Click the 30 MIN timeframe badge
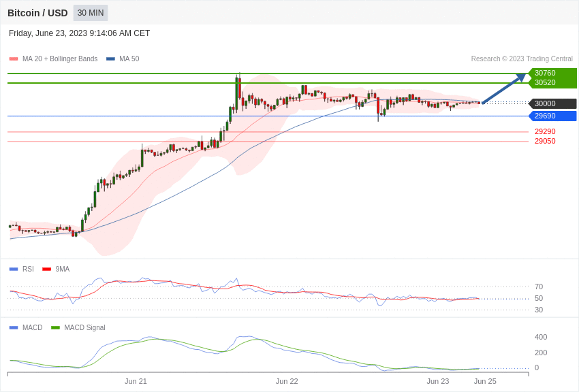 click(91, 13)
